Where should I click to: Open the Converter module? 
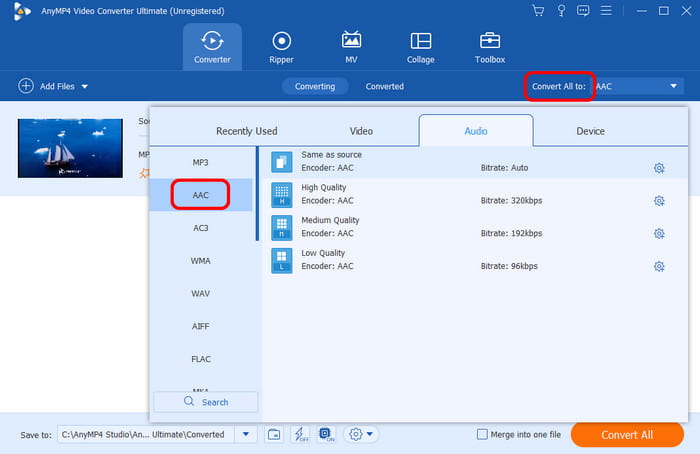[x=212, y=47]
